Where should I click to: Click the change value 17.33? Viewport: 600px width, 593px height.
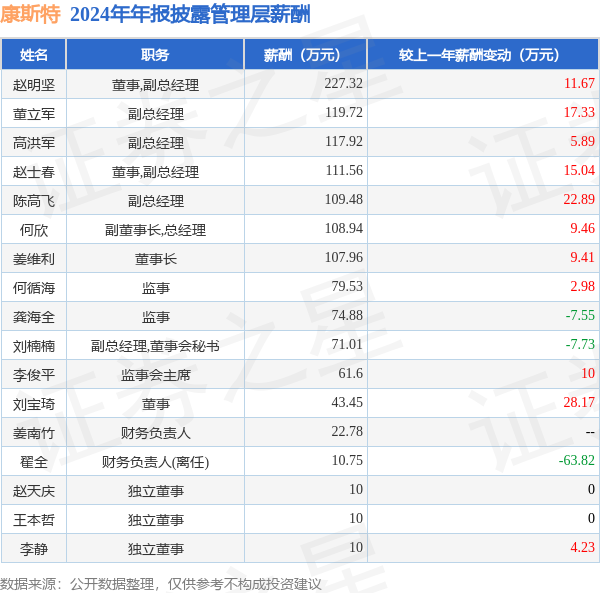click(579, 112)
